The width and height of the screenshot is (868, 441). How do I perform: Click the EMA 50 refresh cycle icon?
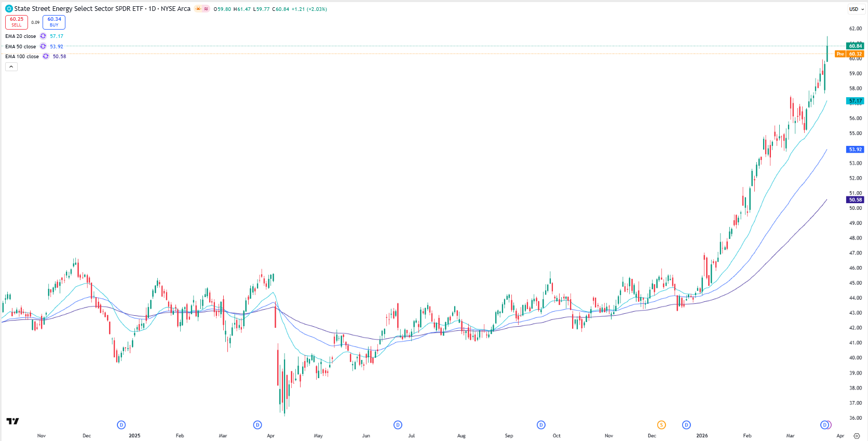click(x=43, y=46)
